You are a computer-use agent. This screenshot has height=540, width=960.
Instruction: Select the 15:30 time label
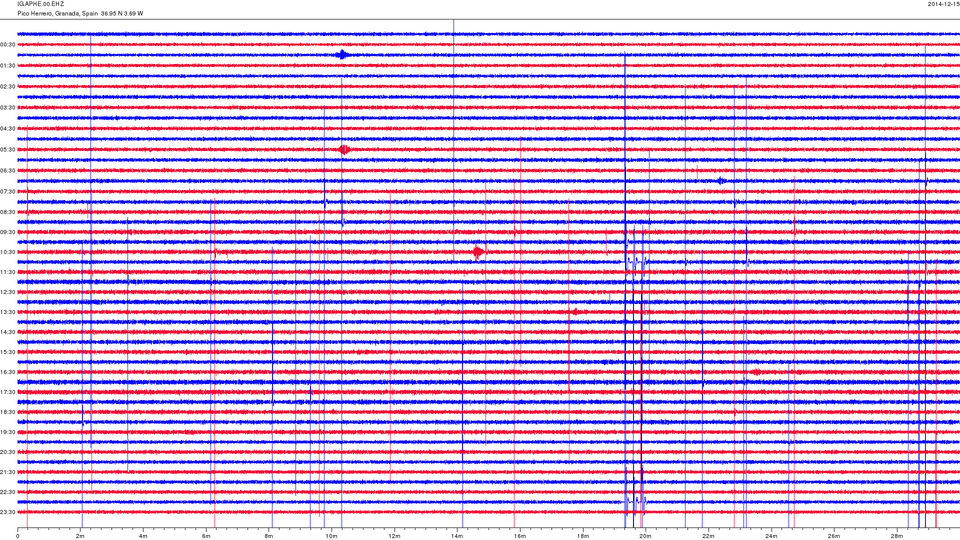(x=8, y=352)
